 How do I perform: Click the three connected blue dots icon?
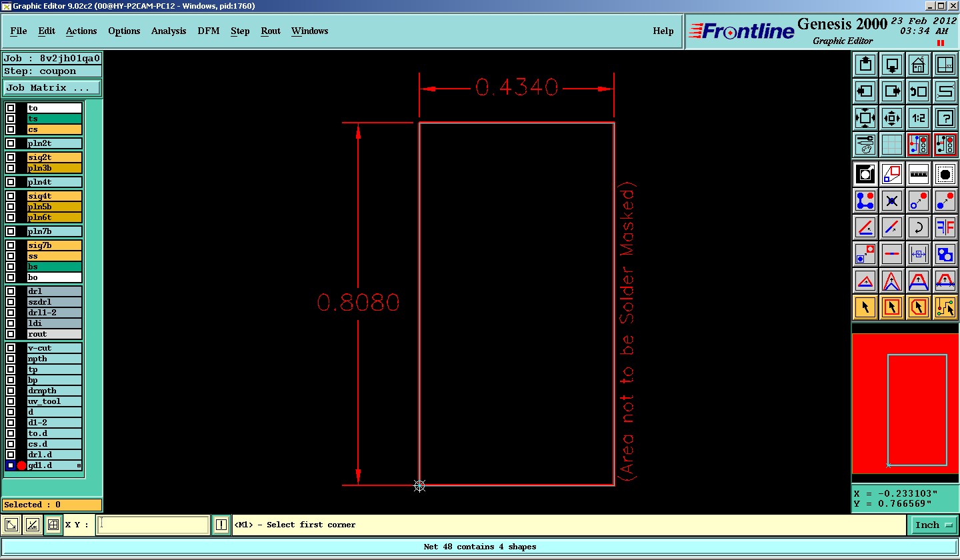[x=865, y=201]
